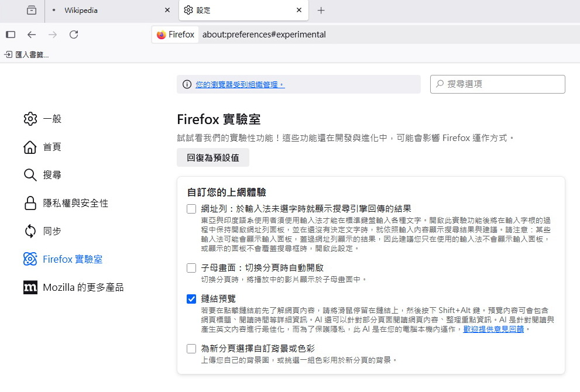Viewport: 580px width, 392px height.
Task: Enable 子母畫面 auto-open checkbox
Action: tap(191, 268)
